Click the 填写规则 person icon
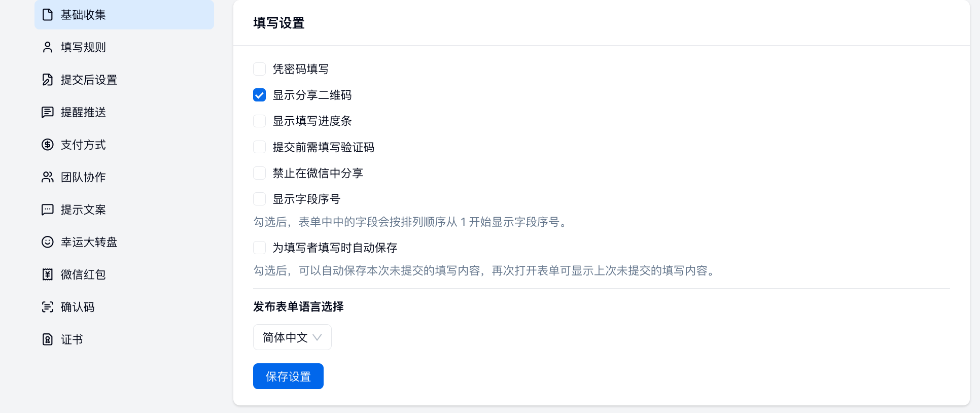This screenshot has width=980, height=413. pos(48,47)
